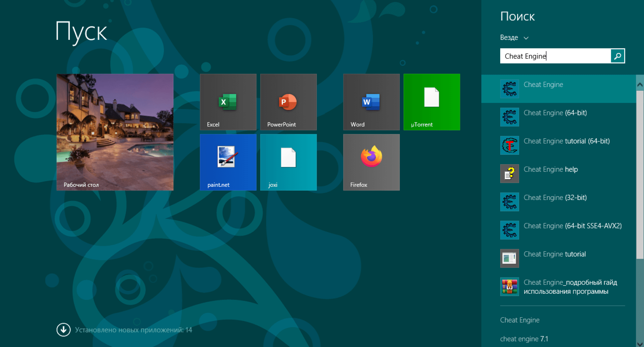Image resolution: width=644 pixels, height=347 pixels.
Task: Launch PowerPoint from the Start tiles
Action: (x=288, y=102)
